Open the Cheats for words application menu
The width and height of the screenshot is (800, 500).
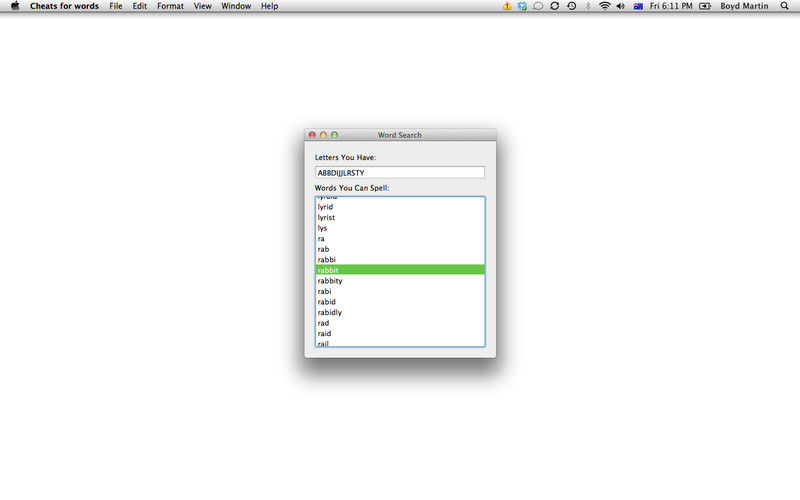64,6
